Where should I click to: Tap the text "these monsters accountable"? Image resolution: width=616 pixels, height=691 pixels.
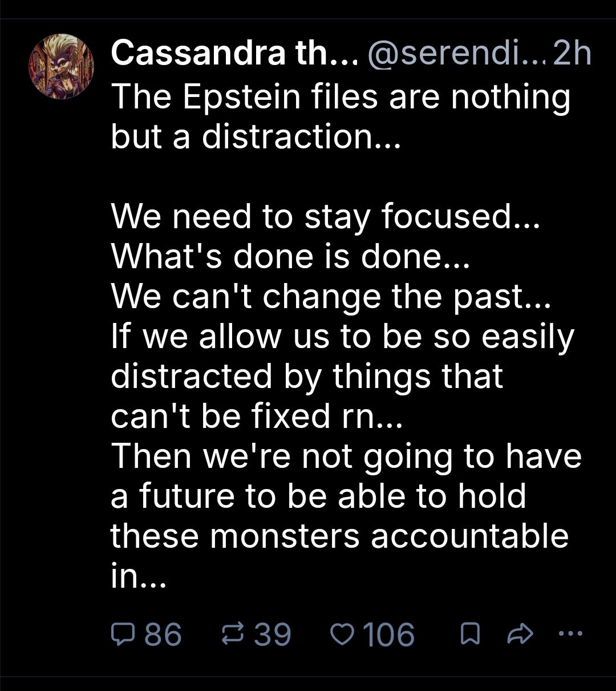pos(339,536)
